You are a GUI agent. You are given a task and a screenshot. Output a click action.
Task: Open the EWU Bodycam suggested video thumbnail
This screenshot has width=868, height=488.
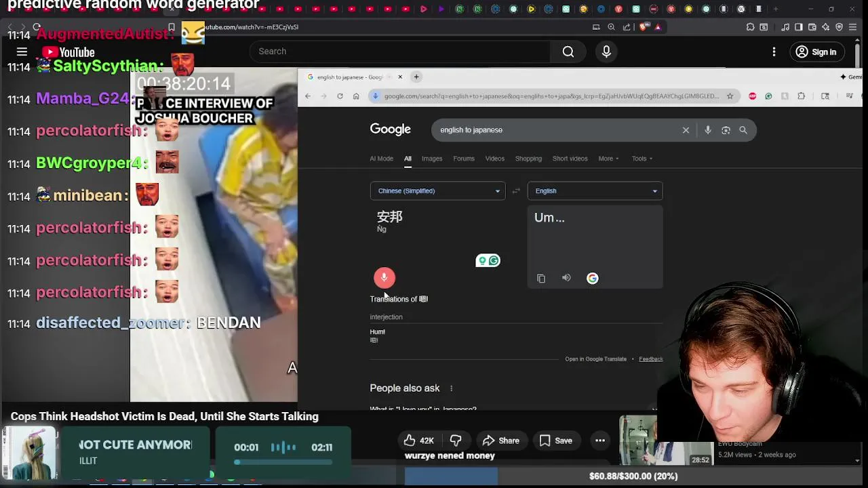[665, 441]
